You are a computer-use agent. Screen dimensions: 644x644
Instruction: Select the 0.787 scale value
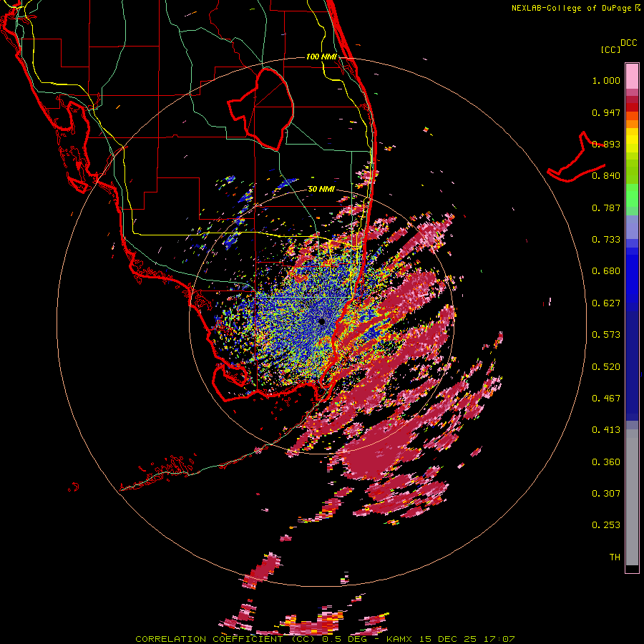point(606,208)
